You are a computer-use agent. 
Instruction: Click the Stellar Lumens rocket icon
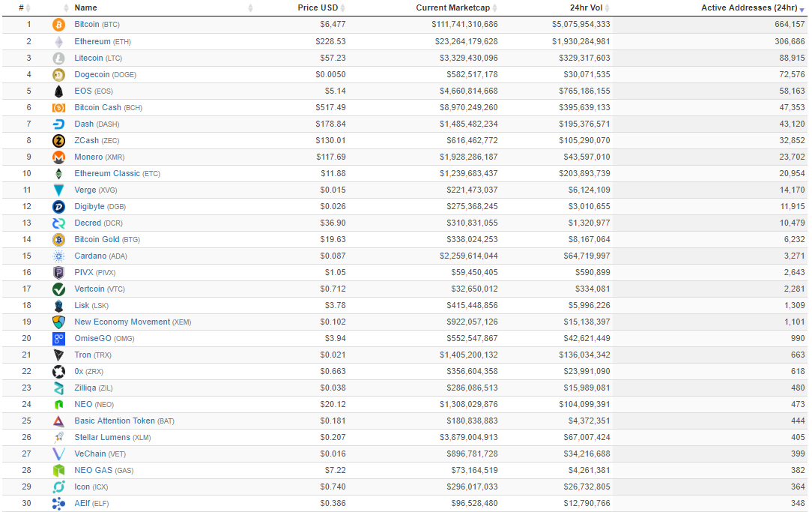coord(58,438)
